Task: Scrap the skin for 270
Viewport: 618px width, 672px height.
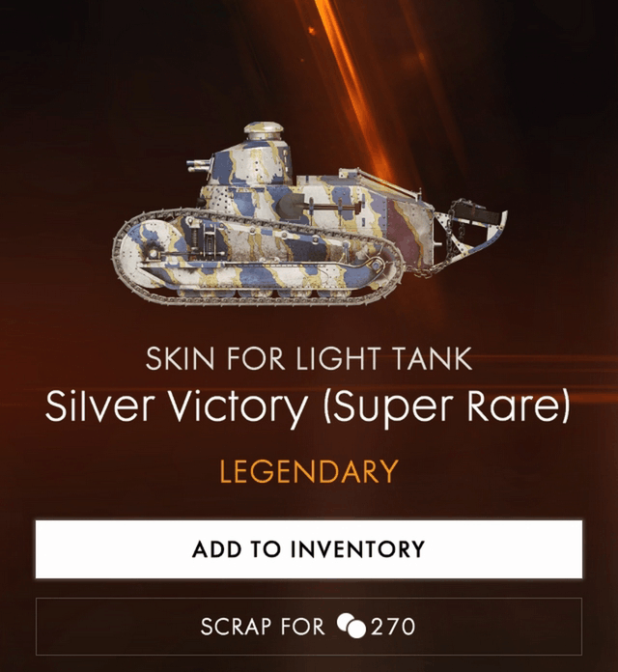Action: point(309,627)
